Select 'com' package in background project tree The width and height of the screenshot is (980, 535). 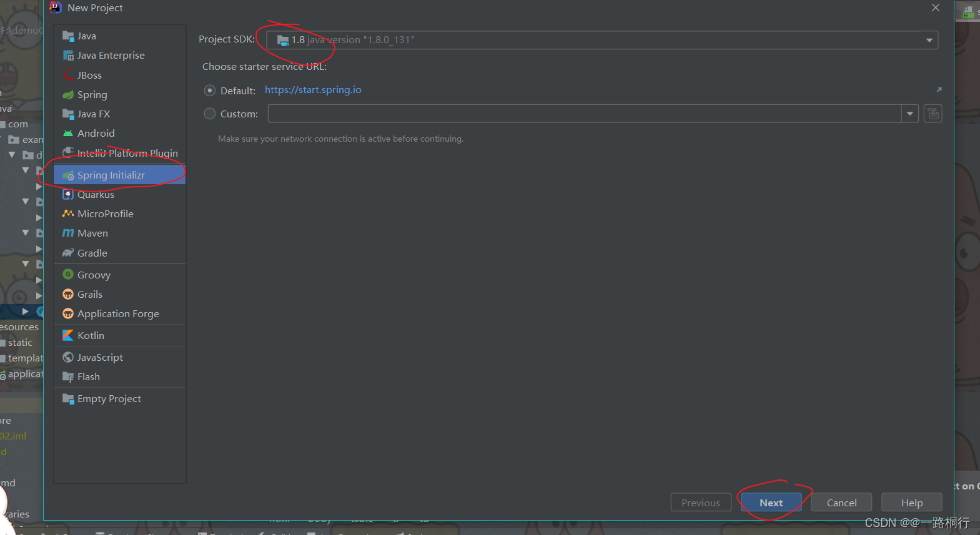tap(18, 124)
